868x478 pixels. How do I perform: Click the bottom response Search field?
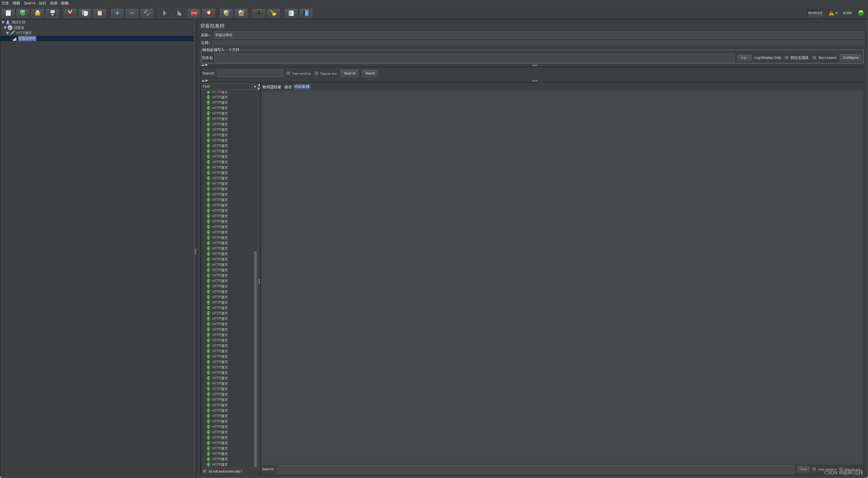click(x=536, y=469)
